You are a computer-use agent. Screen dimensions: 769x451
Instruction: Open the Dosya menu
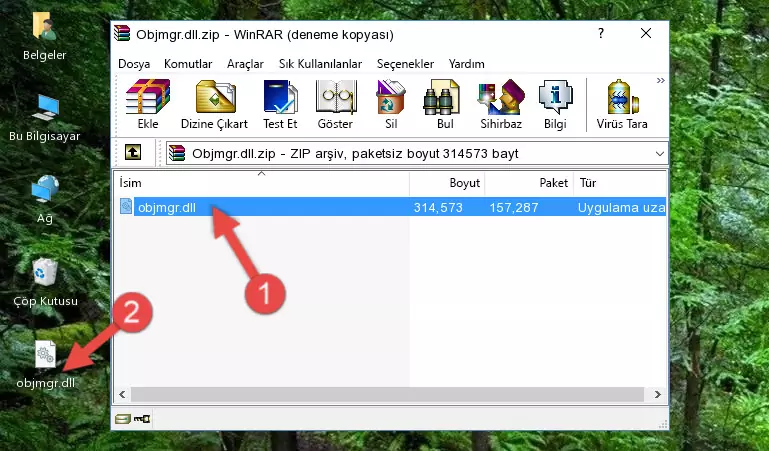(134, 64)
